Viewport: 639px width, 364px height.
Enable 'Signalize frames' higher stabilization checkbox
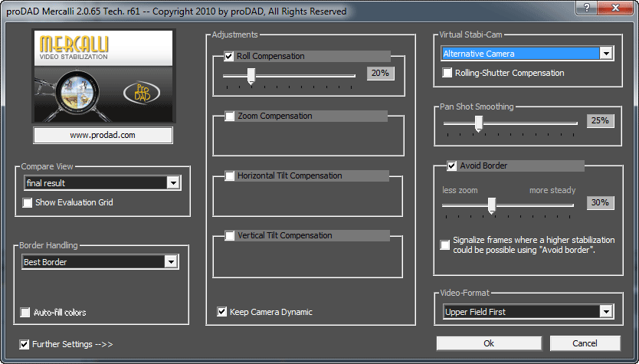[445, 245]
